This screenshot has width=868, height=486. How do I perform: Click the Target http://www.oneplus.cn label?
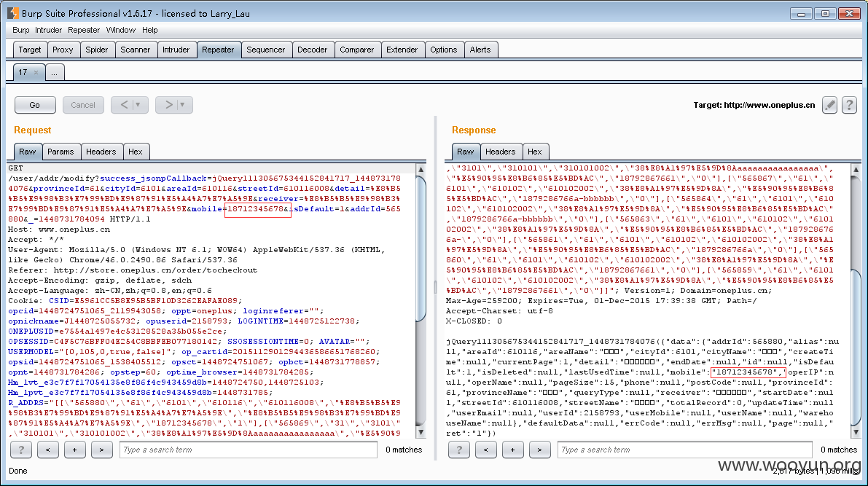[754, 105]
